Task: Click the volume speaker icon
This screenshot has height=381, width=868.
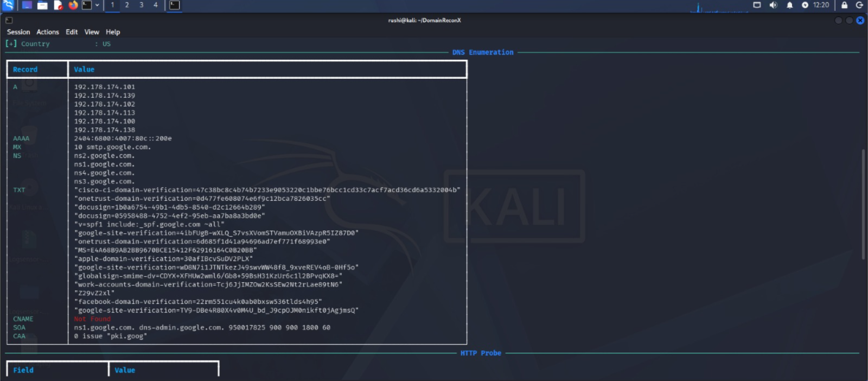Action: click(x=773, y=5)
